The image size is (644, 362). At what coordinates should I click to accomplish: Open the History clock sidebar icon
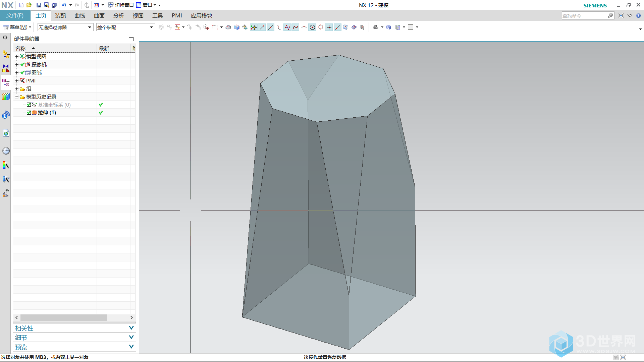[6, 151]
